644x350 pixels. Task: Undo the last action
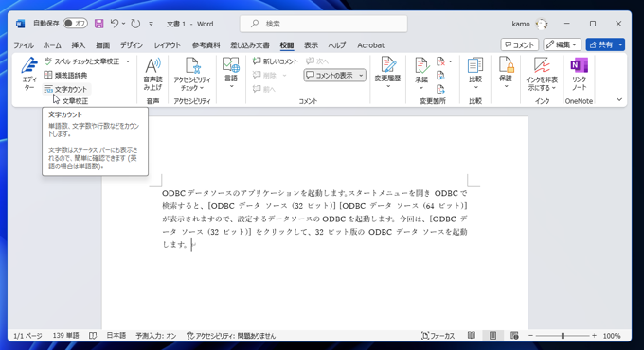[x=115, y=24]
